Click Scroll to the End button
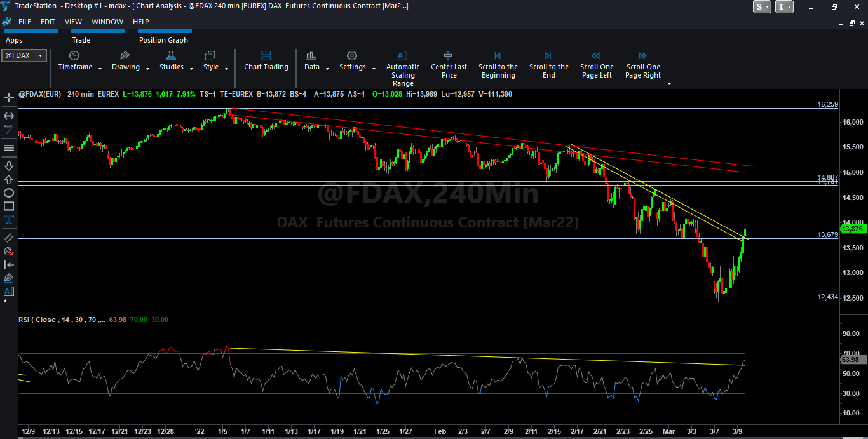This screenshot has height=439, width=868. [548, 65]
